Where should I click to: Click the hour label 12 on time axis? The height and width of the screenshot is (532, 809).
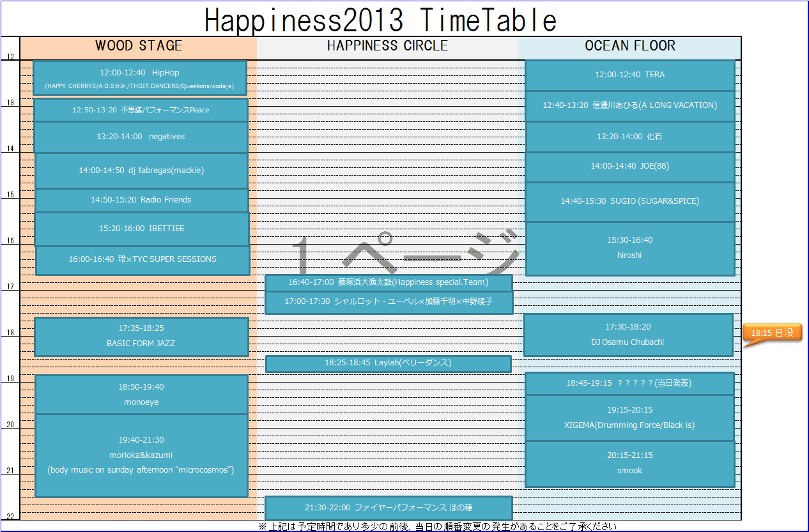pos(10,57)
